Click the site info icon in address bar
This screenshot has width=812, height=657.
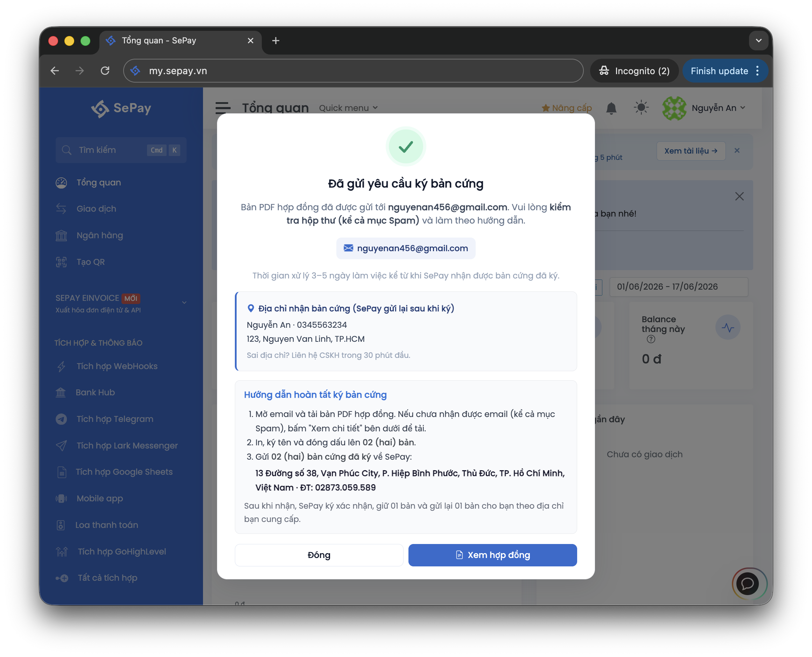pos(135,71)
